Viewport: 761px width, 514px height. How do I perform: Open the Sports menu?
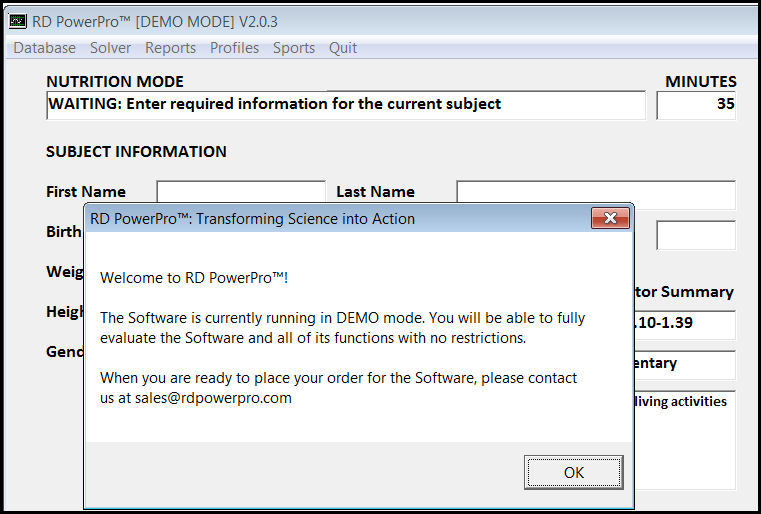click(x=294, y=48)
